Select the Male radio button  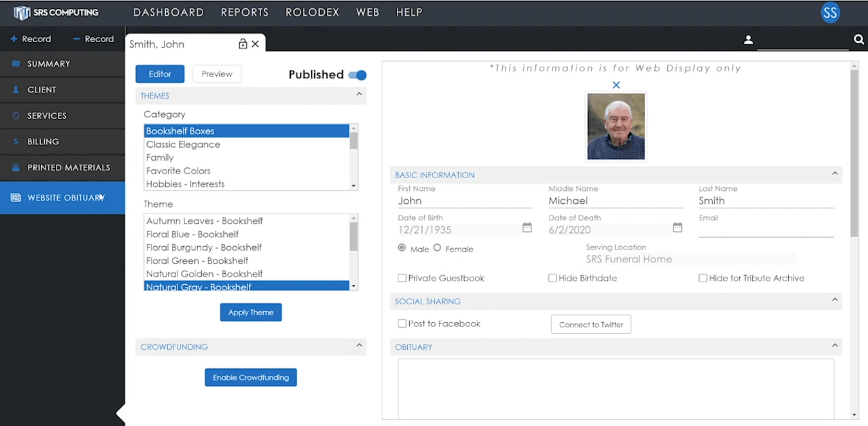pyautogui.click(x=402, y=248)
